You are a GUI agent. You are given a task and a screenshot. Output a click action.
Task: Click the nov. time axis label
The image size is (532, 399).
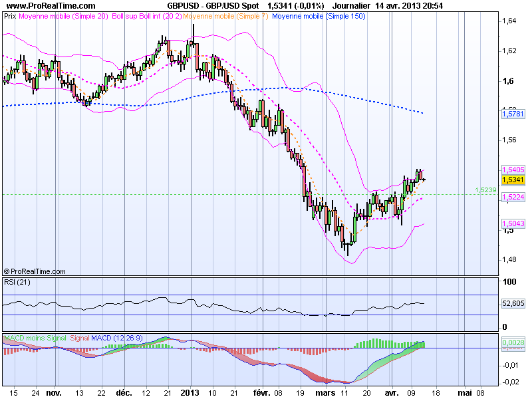click(54, 393)
